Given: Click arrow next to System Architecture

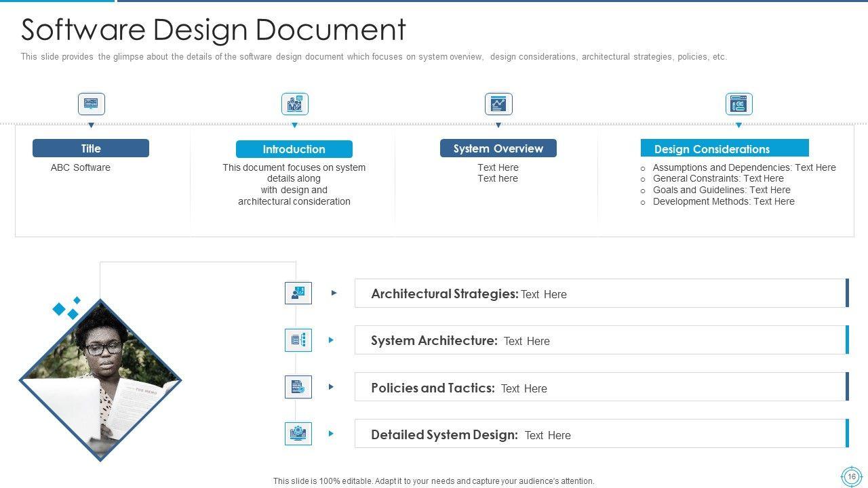Looking at the screenshot, I should point(331,340).
